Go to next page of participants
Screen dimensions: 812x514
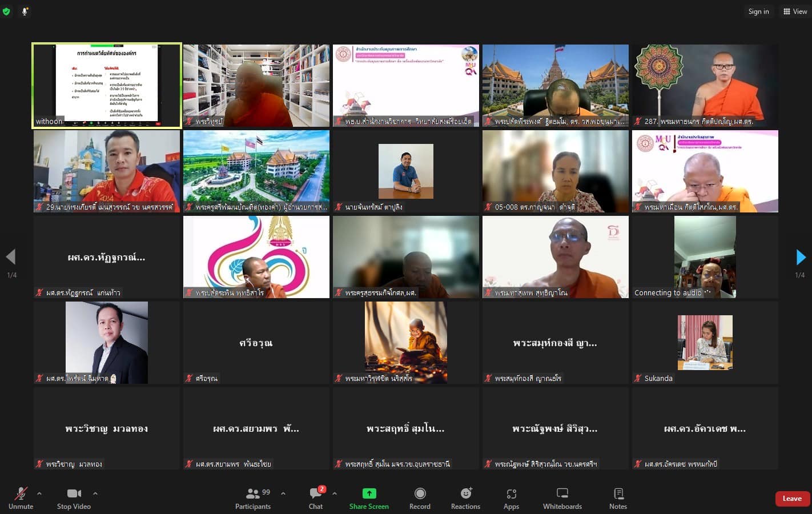pyautogui.click(x=801, y=258)
